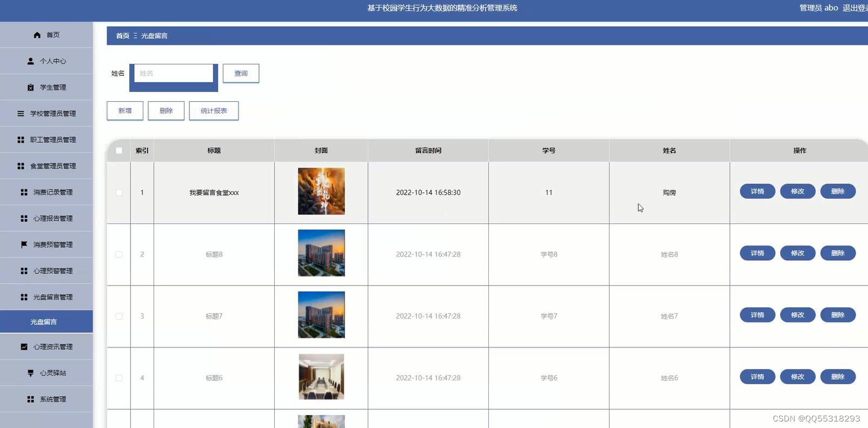Focus the 姓名 search input field

(x=173, y=74)
